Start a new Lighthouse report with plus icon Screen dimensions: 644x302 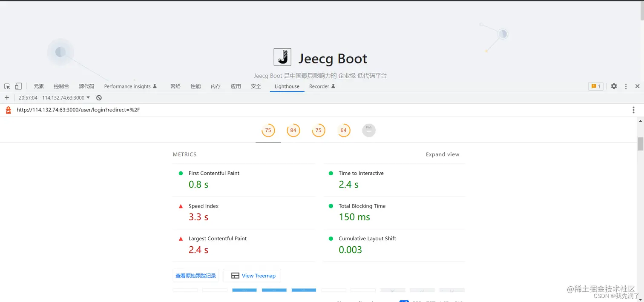coord(7,97)
